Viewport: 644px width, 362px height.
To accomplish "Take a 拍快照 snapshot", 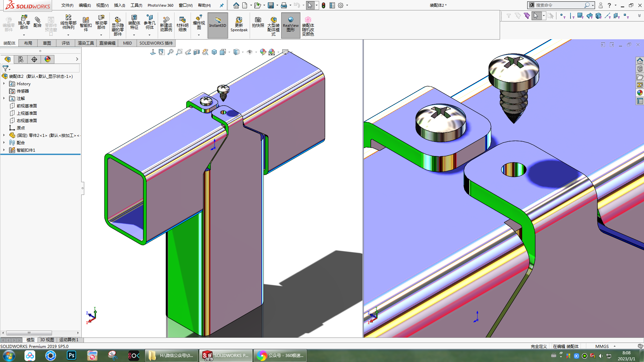I will pos(258,22).
